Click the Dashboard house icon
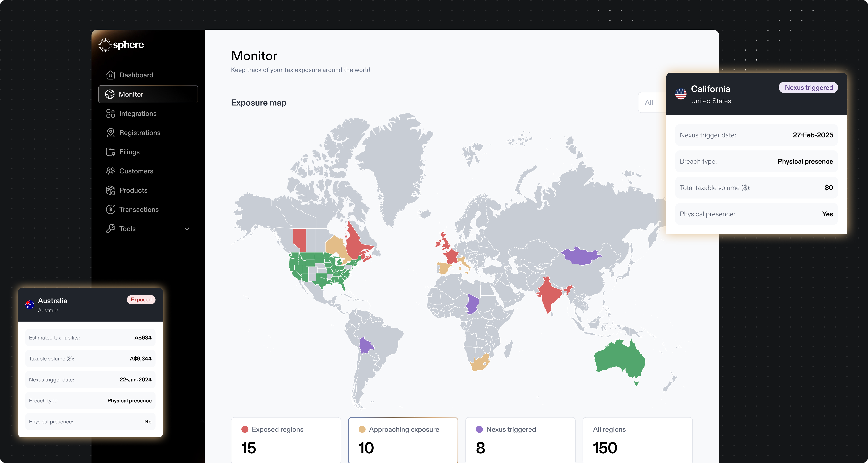868x463 pixels. click(x=110, y=75)
